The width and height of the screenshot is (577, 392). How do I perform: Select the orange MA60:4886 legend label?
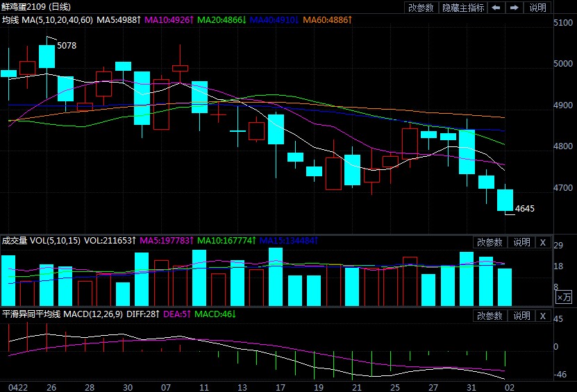point(328,20)
